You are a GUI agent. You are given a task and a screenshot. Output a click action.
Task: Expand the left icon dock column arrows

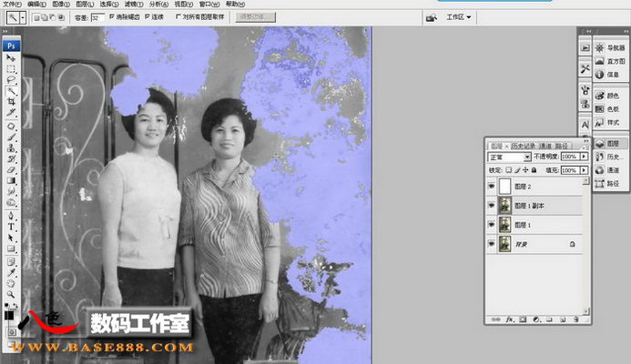point(589,31)
